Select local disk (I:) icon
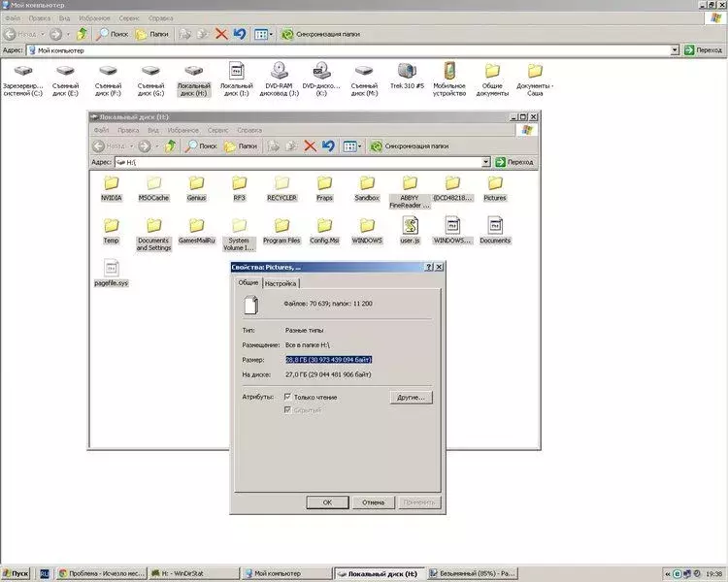This screenshot has height=582, width=728. pos(236,80)
